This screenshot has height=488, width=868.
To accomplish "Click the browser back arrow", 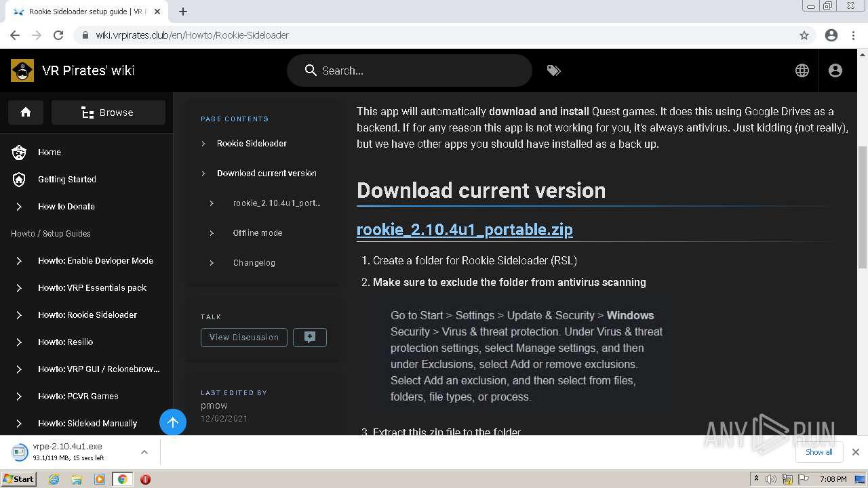I will 15,35.
